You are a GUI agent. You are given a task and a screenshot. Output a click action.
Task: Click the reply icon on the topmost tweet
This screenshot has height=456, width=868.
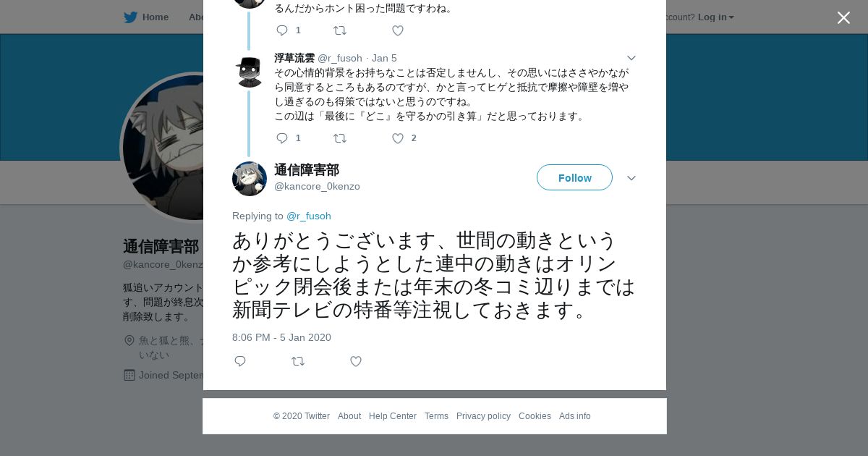pyautogui.click(x=282, y=30)
